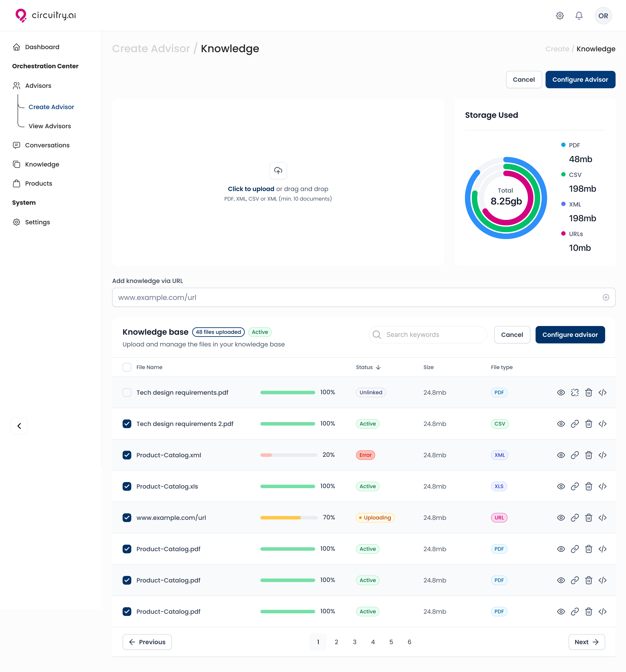626x672 pixels.
Task: Delete Product-Catalog.xml with trash icon
Action: pyautogui.click(x=588, y=455)
